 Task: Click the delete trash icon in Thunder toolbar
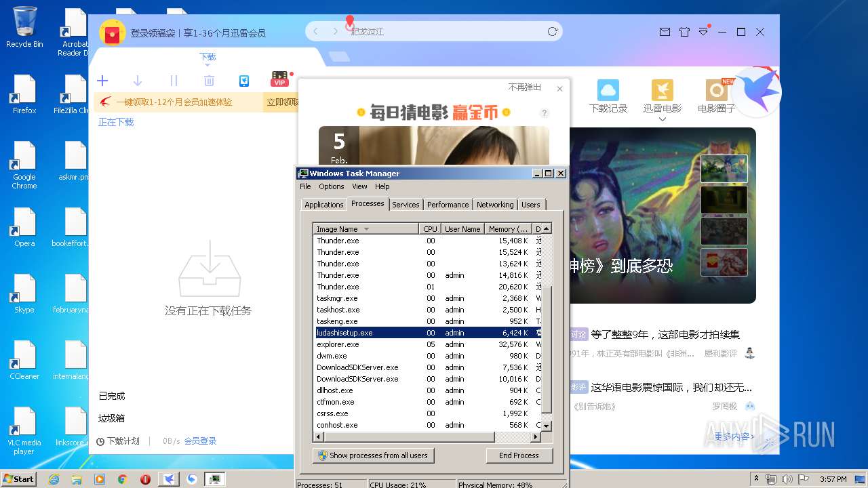pos(209,81)
